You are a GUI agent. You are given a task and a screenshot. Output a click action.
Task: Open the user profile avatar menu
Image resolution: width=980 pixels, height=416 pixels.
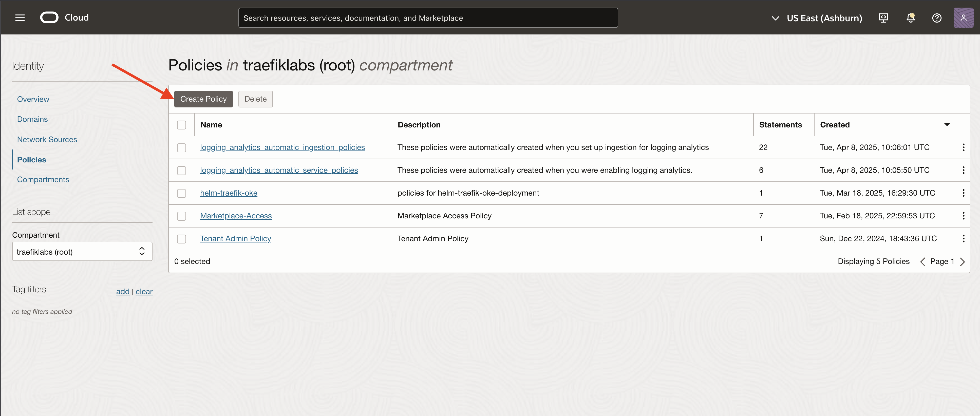tap(963, 18)
